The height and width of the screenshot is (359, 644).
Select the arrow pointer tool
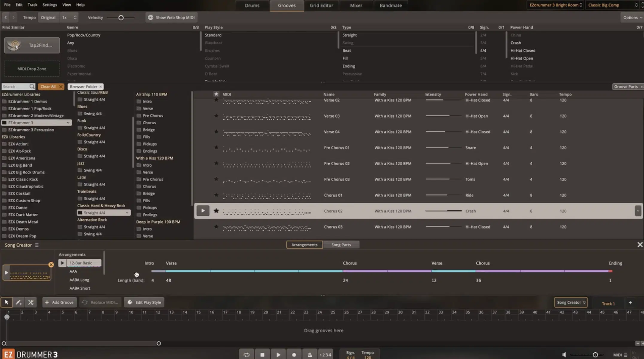[x=7, y=302]
